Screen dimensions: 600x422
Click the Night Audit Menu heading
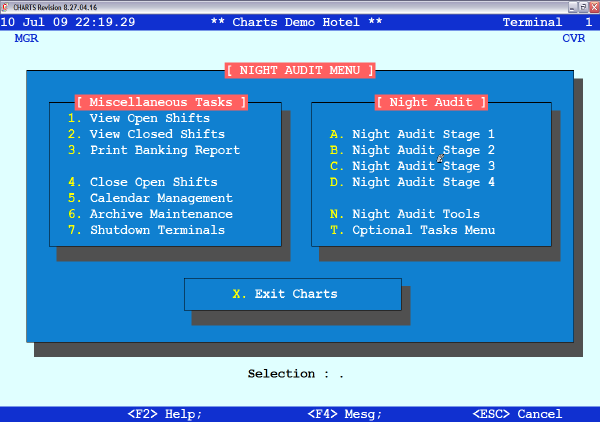(x=300, y=70)
